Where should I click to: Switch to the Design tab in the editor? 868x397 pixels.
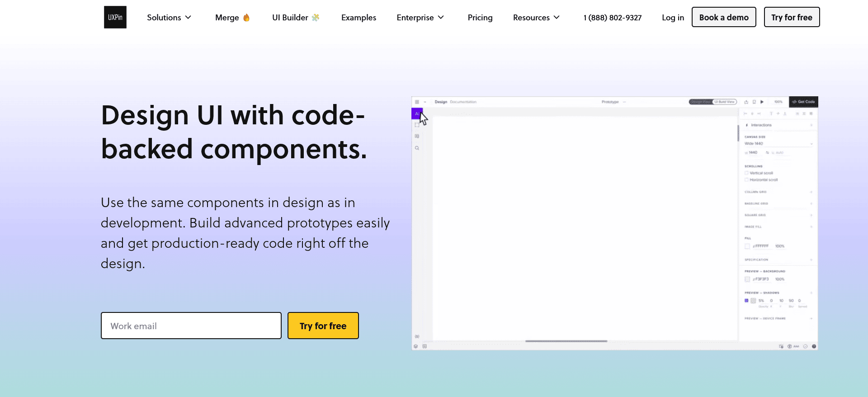[441, 102]
